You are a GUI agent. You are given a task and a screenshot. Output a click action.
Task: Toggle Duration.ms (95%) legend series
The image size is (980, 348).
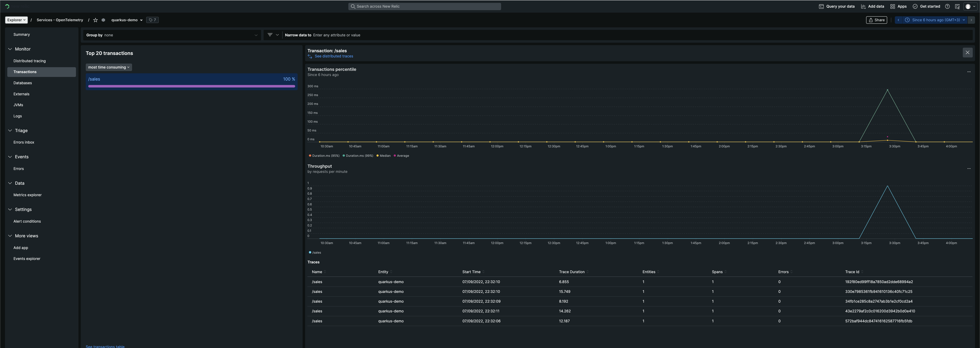(x=324, y=156)
